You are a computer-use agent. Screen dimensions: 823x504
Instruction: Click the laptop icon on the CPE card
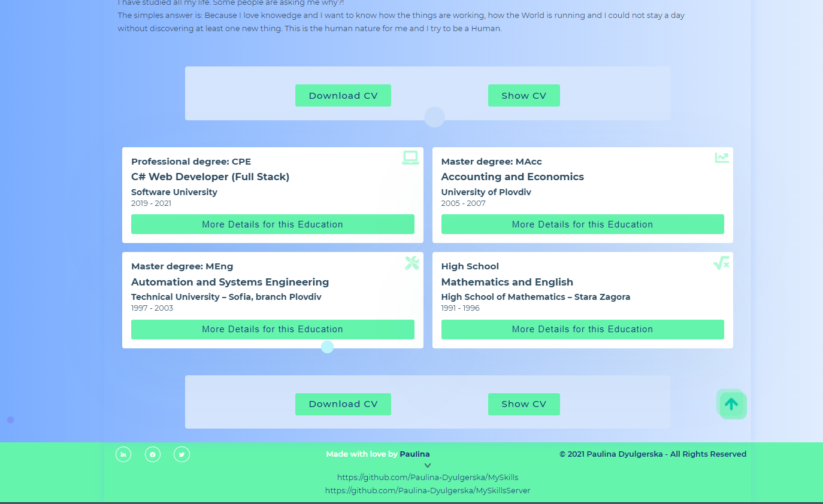410,157
